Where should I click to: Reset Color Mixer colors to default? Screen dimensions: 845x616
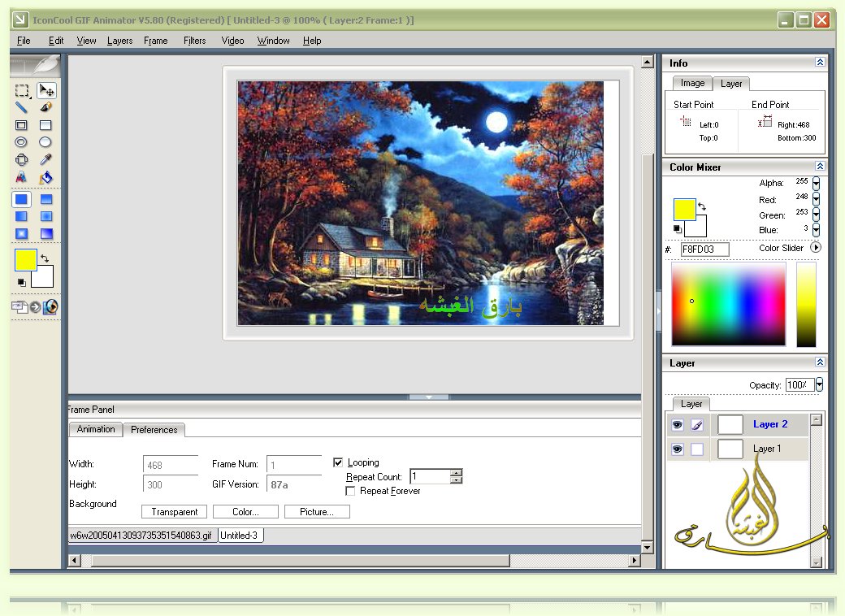coord(678,229)
